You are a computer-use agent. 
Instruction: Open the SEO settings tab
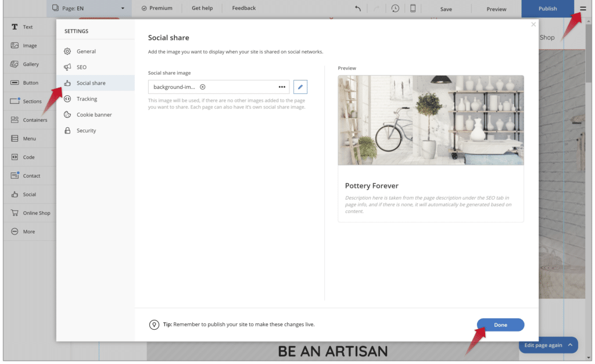[x=81, y=67]
